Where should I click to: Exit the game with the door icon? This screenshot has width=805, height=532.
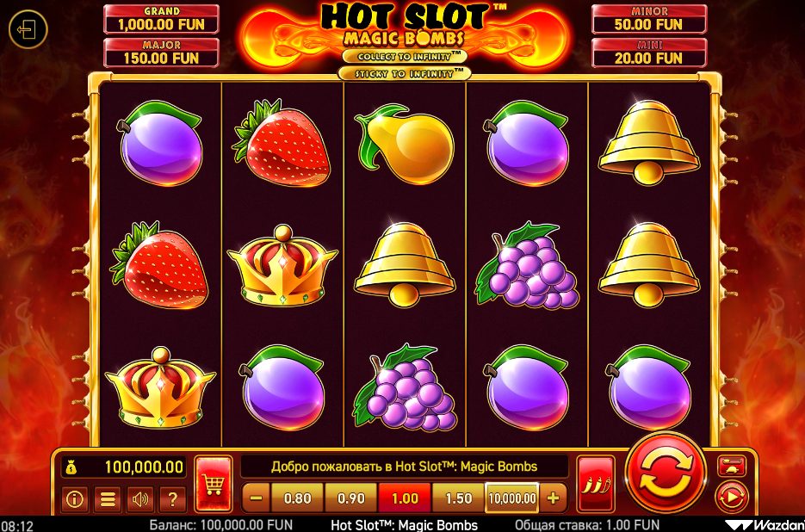click(28, 29)
